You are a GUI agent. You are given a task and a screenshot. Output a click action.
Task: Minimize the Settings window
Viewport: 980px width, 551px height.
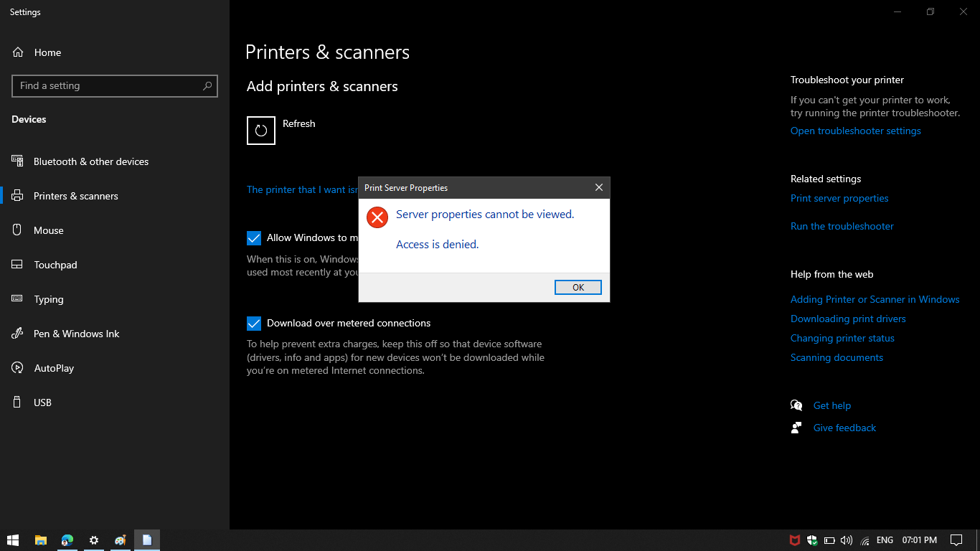[x=897, y=11]
